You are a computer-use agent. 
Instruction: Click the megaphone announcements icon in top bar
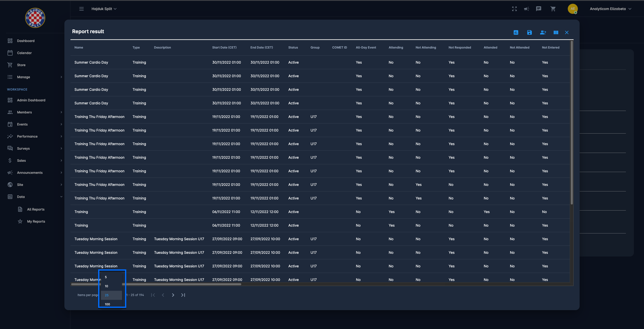(527, 9)
